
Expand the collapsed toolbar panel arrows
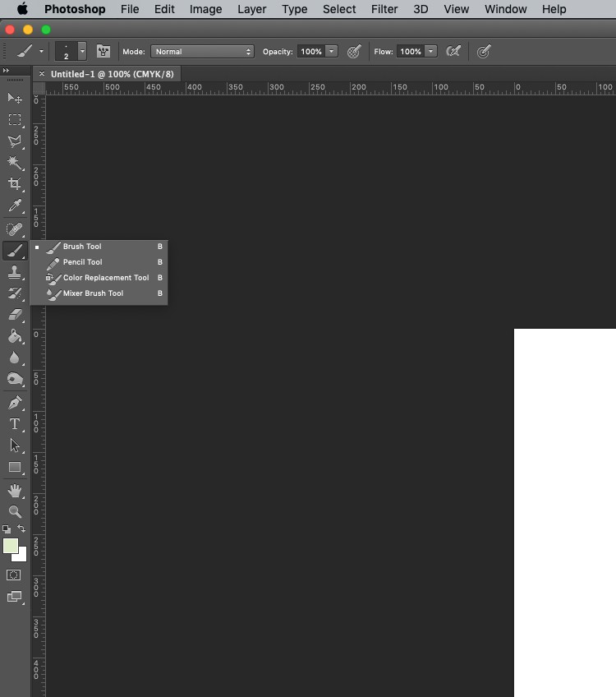click(x=6, y=70)
